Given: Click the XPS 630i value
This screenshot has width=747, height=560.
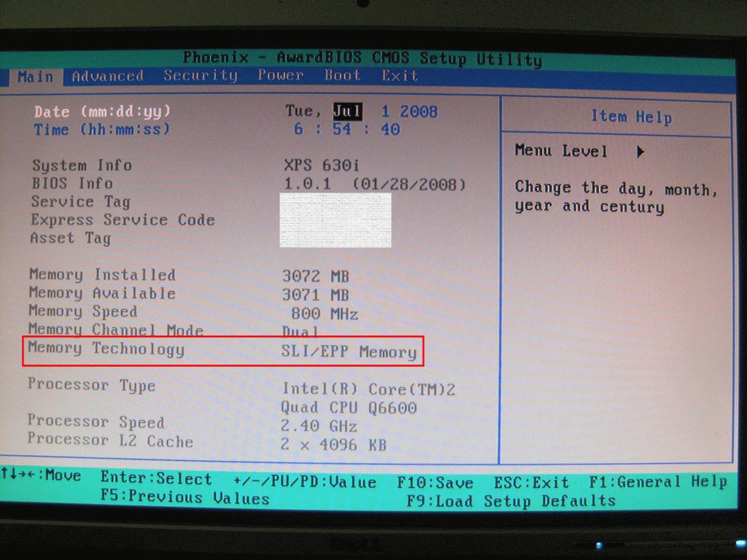Looking at the screenshot, I should pos(322,166).
